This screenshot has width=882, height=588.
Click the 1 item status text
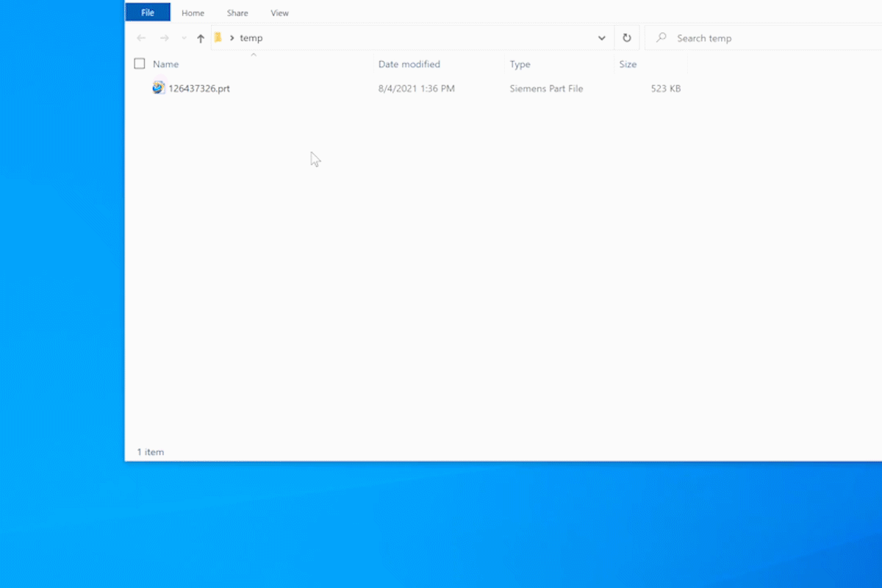(x=151, y=452)
